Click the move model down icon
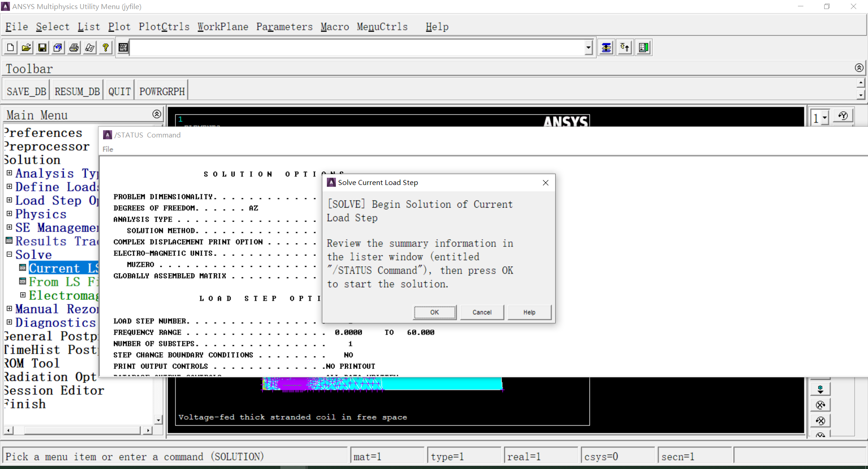The height and width of the screenshot is (469, 868). point(820,389)
